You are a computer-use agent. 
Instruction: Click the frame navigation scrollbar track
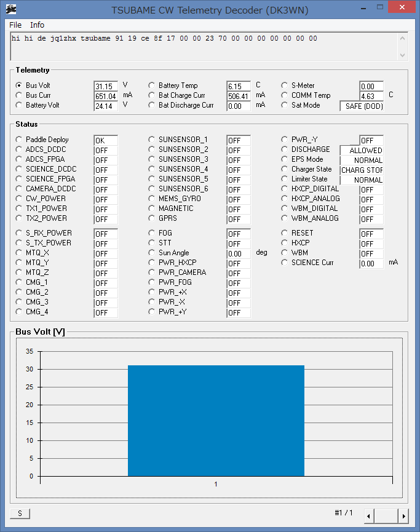(386, 516)
